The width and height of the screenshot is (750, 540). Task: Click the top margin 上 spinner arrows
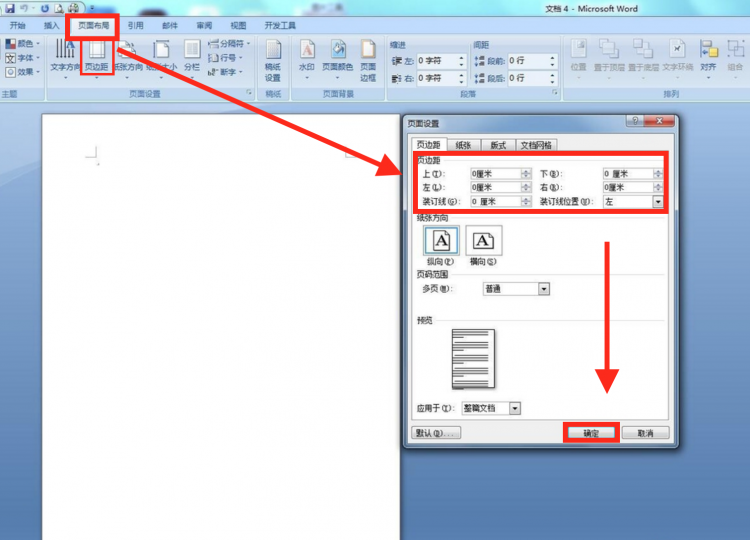tap(526, 174)
